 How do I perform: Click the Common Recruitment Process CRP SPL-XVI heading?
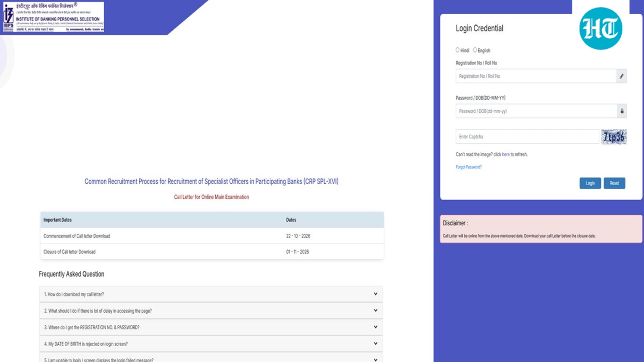(211, 181)
